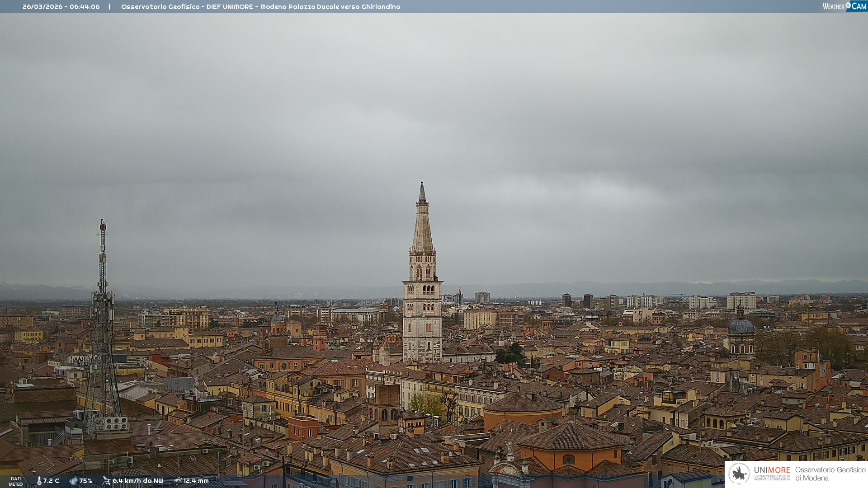Image resolution: width=868 pixels, height=488 pixels.
Task: Click the blue CAM badge in the corner
Action: [x=859, y=6]
